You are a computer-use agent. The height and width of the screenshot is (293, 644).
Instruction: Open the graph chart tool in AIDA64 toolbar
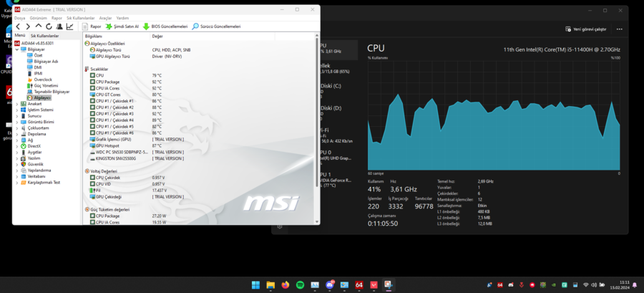click(x=70, y=27)
